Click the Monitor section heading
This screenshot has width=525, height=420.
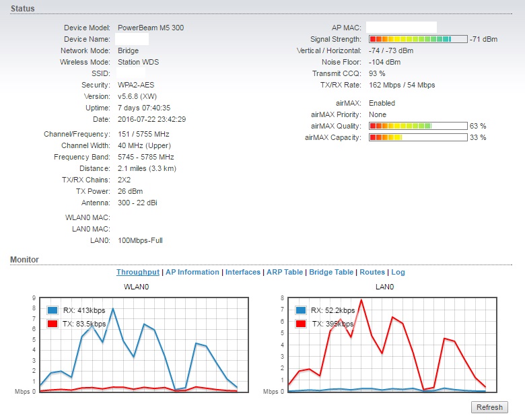pyautogui.click(x=24, y=260)
